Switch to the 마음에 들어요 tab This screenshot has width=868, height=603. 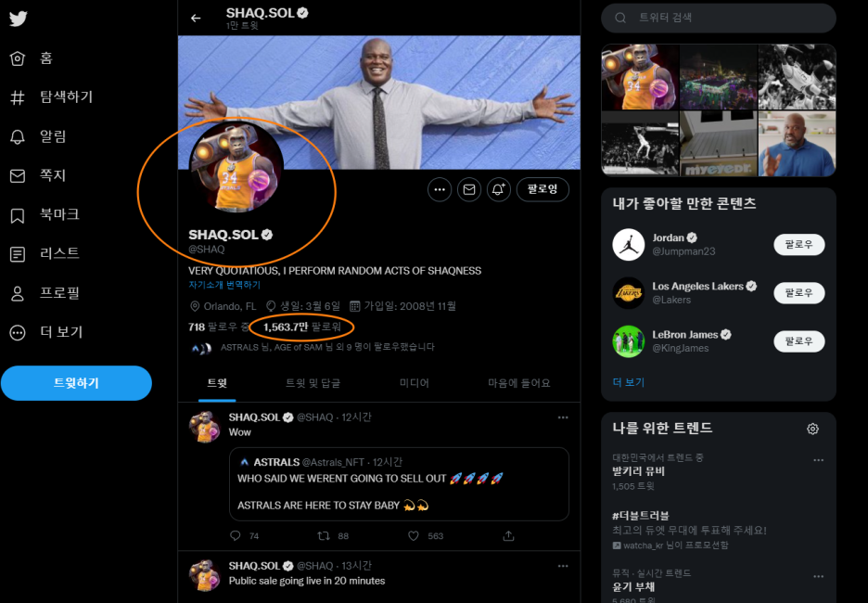coord(518,383)
